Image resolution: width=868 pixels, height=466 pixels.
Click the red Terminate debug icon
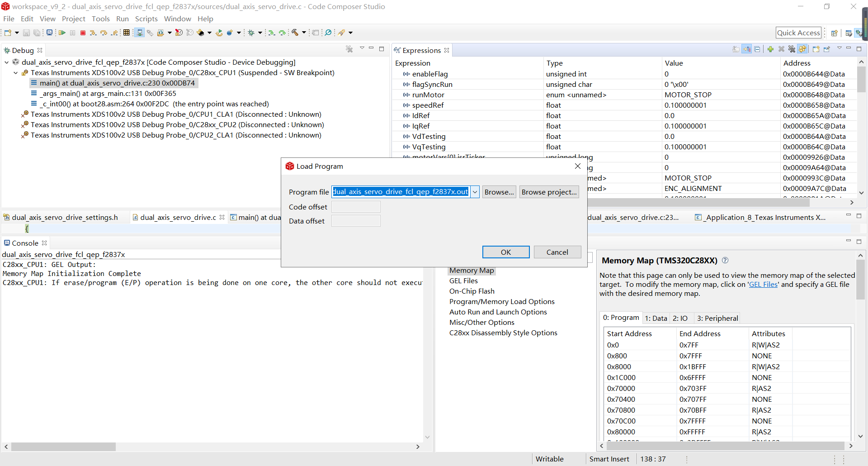[x=83, y=33]
